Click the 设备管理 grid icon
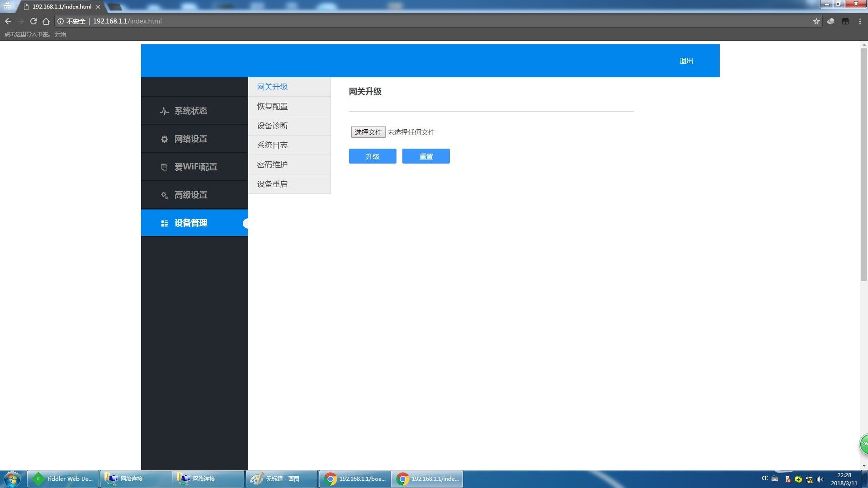This screenshot has height=488, width=868. click(165, 223)
